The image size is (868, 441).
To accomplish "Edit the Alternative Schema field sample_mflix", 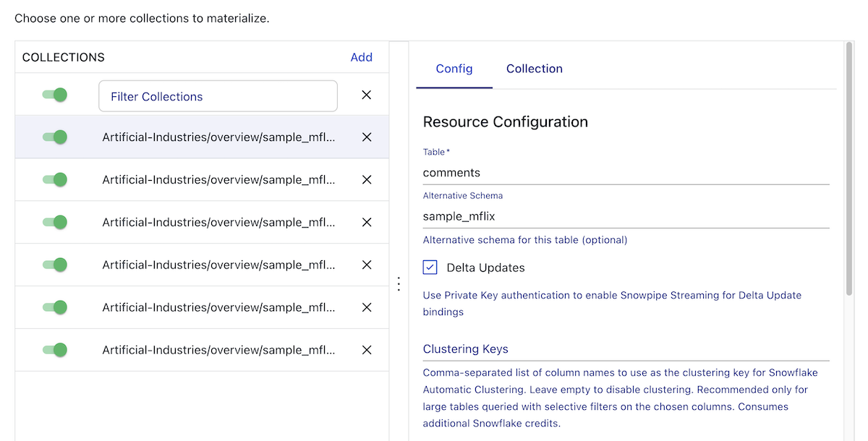I will pos(626,216).
